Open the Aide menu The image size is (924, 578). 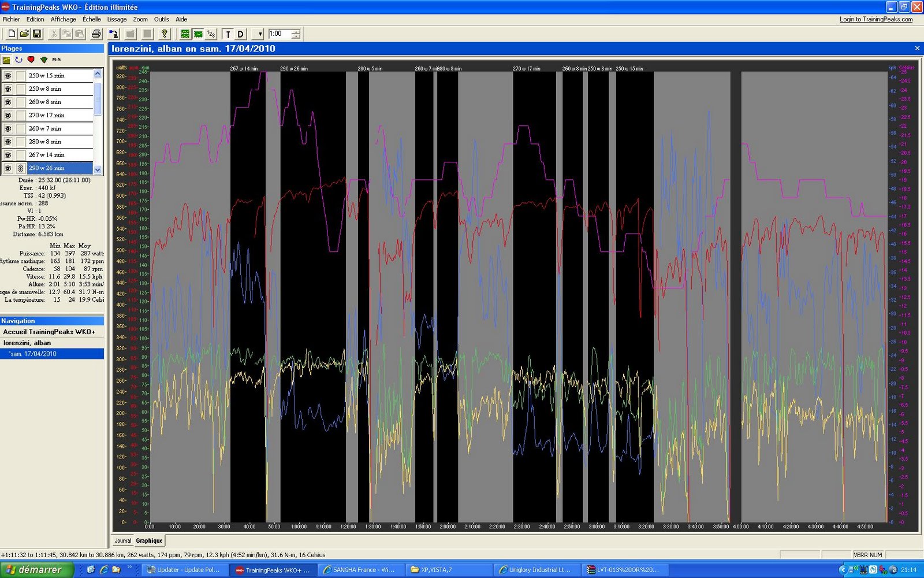(181, 19)
